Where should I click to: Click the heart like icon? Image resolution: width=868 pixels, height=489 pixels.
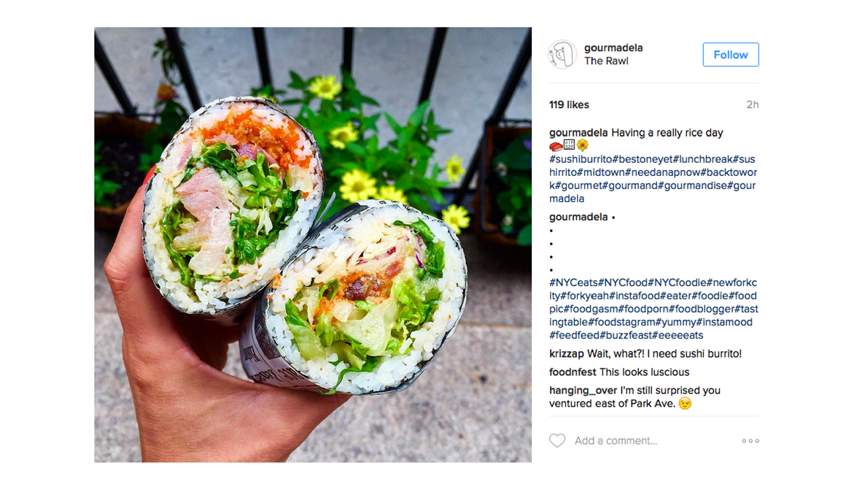tap(557, 441)
